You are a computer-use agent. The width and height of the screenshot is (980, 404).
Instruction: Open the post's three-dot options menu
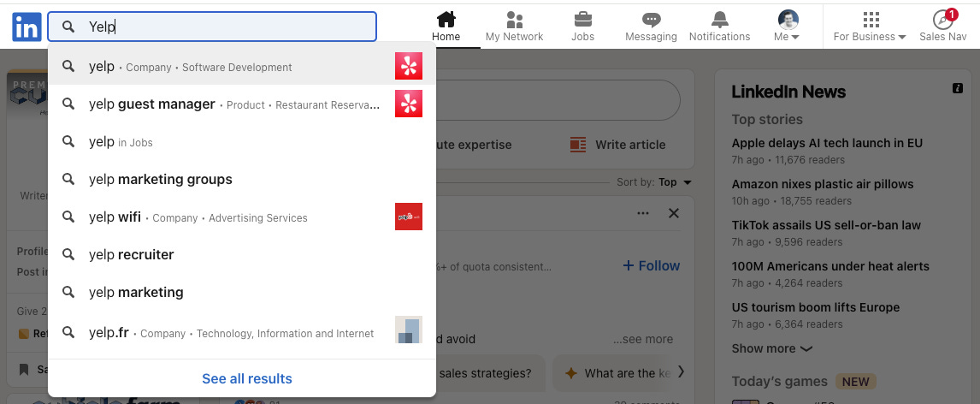(x=642, y=213)
